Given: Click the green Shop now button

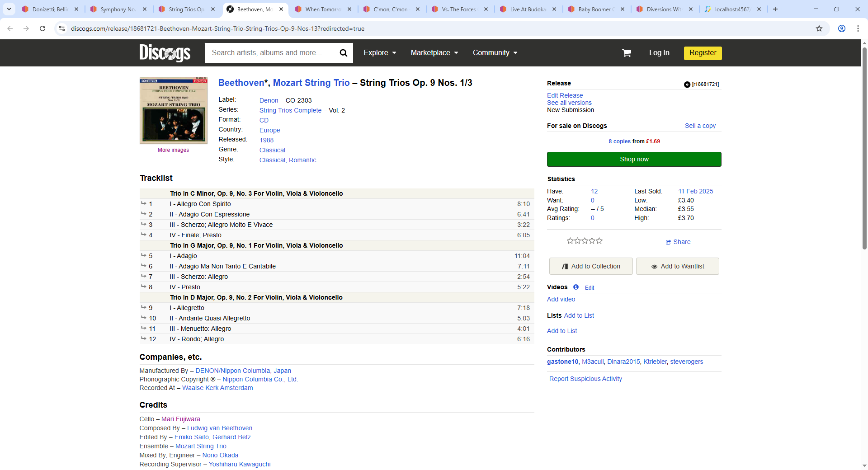Looking at the screenshot, I should (634, 159).
